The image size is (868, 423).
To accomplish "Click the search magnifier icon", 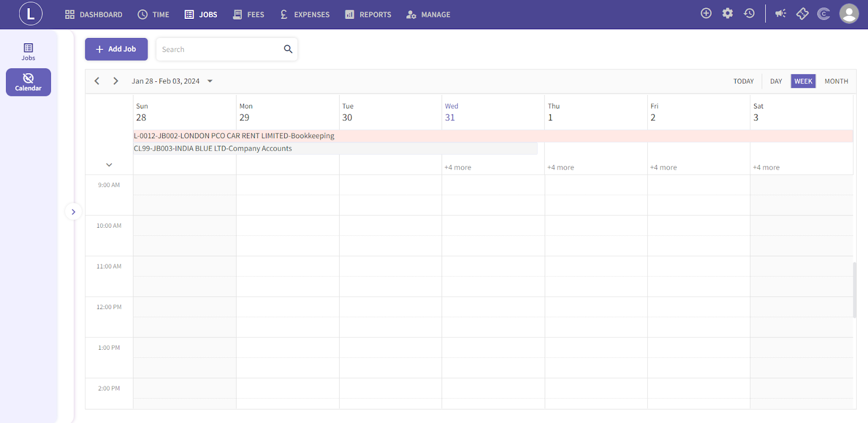I will [288, 49].
